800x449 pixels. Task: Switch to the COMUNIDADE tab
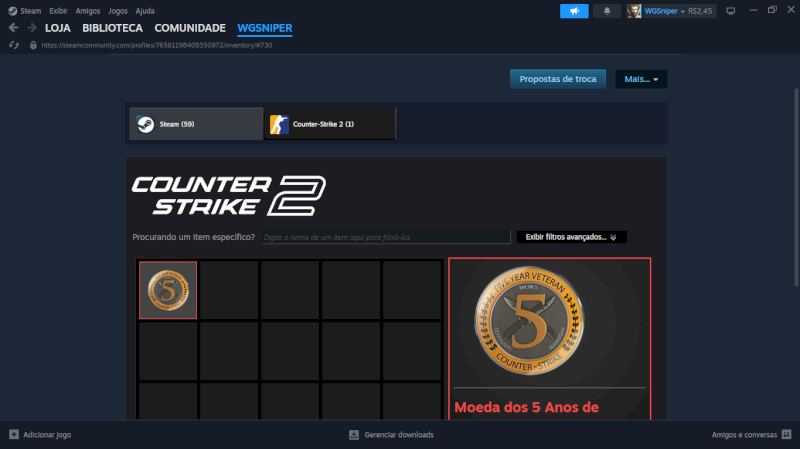[x=190, y=28]
